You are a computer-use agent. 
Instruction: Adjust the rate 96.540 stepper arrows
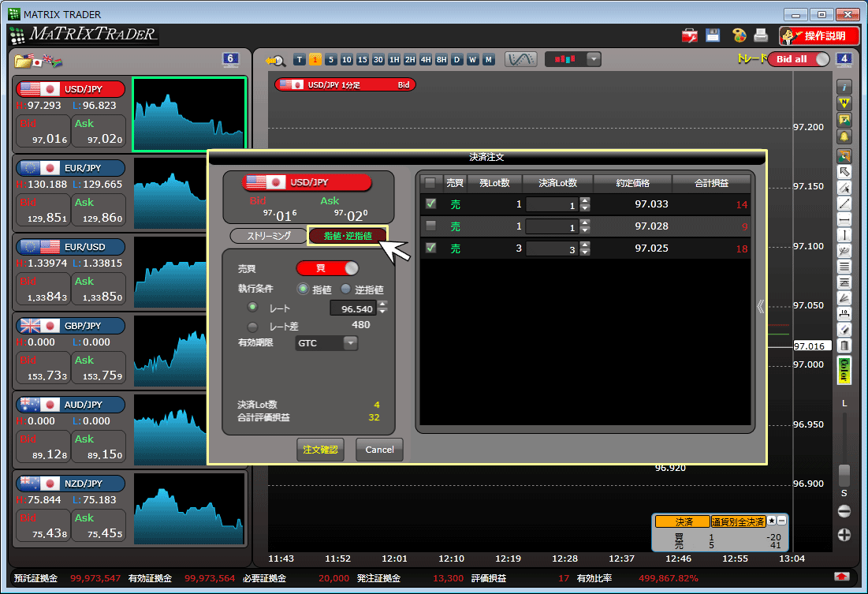coord(382,308)
